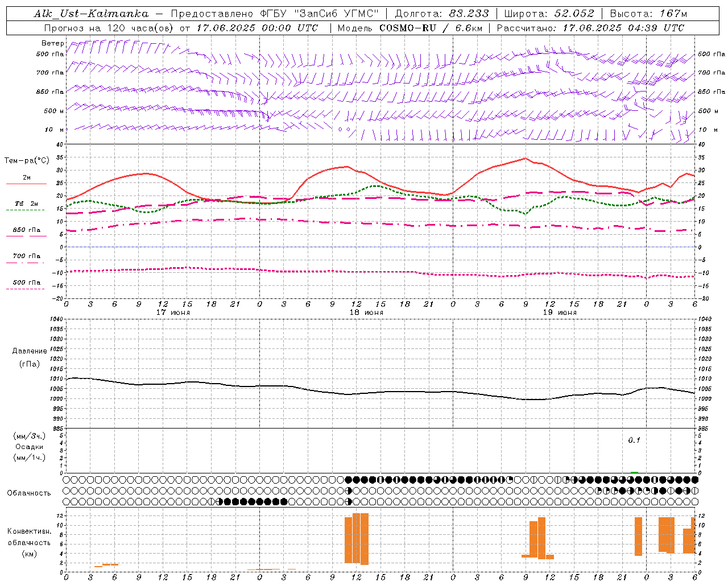Screen dimensions: 728x582
Task: Click the computed time 17.06.2025 04:39 UTC
Action: [624, 28]
